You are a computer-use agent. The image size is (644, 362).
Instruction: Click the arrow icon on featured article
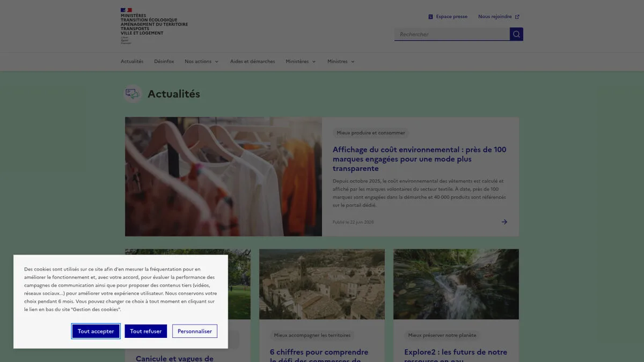click(x=504, y=222)
